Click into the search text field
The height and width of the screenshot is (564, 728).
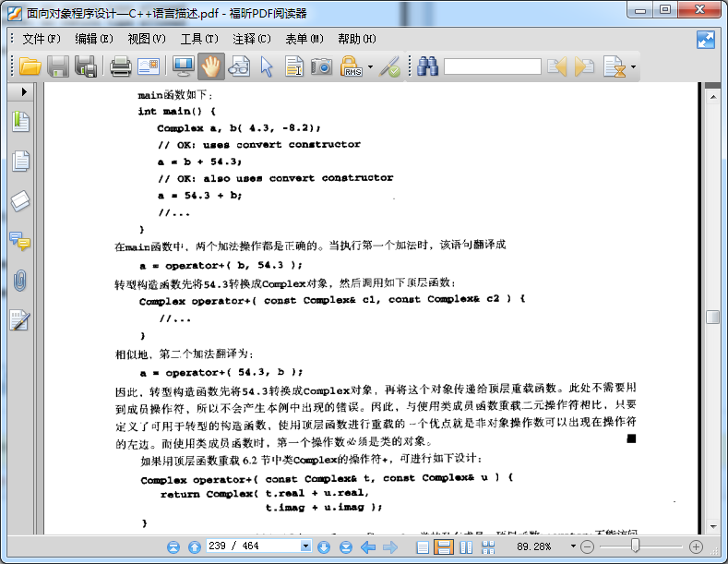point(492,66)
